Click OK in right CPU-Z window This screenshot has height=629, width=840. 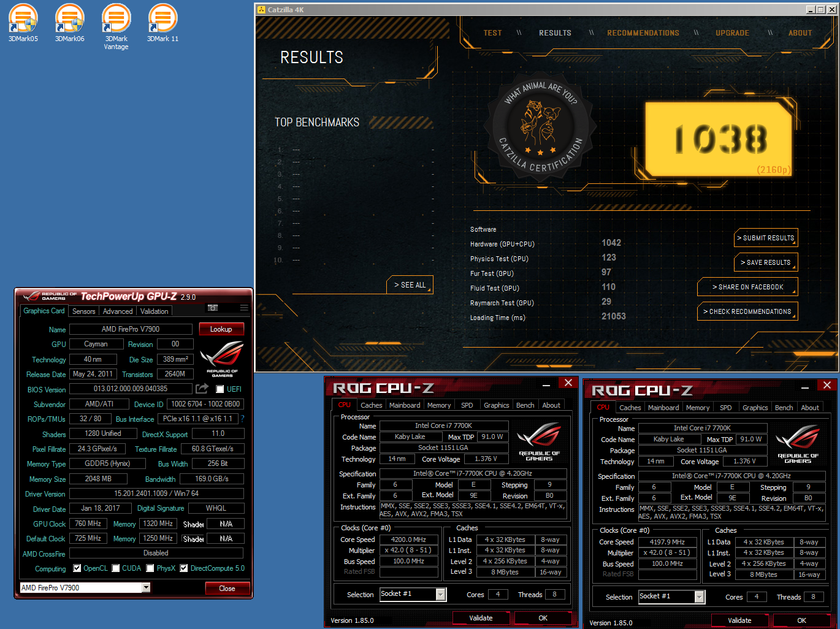click(801, 620)
